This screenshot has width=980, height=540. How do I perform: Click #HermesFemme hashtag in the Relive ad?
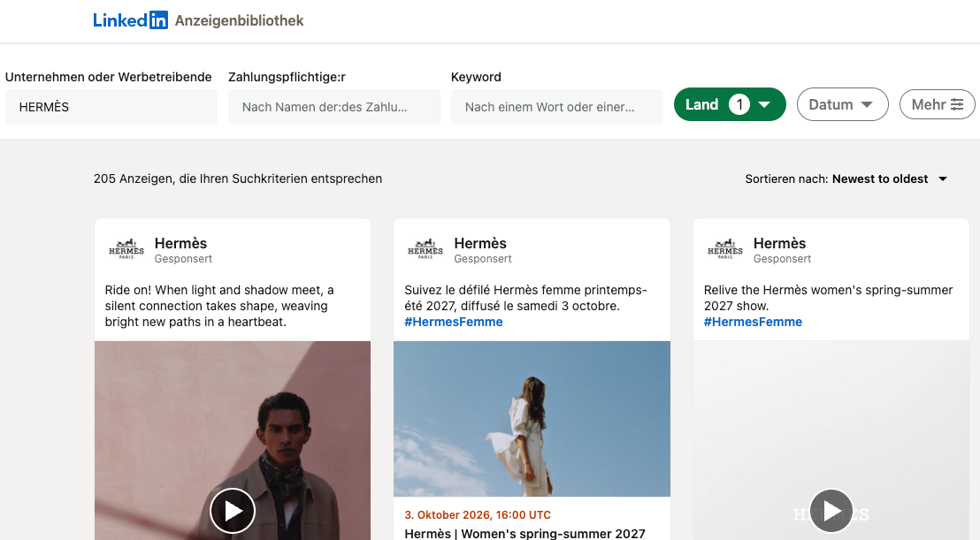[753, 322]
